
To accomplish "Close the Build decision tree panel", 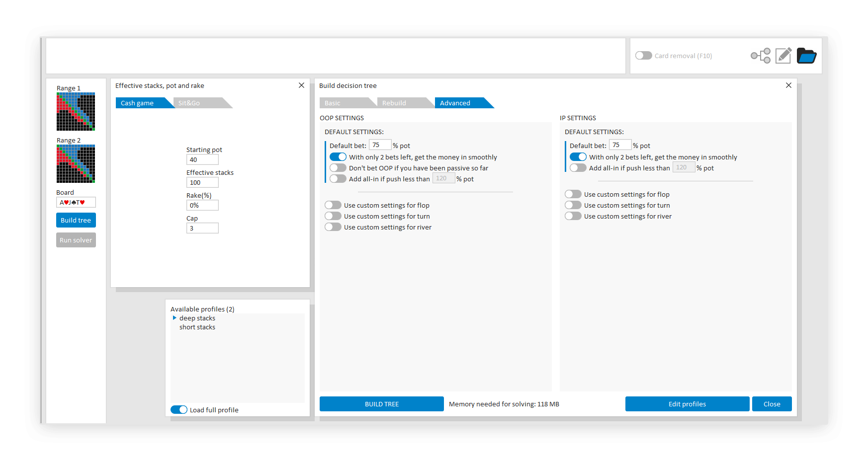I will (x=788, y=85).
